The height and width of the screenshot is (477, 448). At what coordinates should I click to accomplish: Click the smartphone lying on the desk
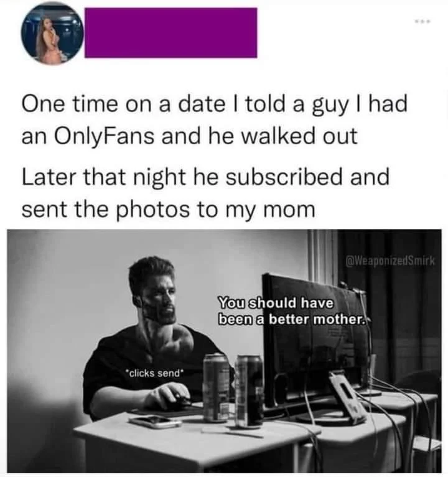154,422
